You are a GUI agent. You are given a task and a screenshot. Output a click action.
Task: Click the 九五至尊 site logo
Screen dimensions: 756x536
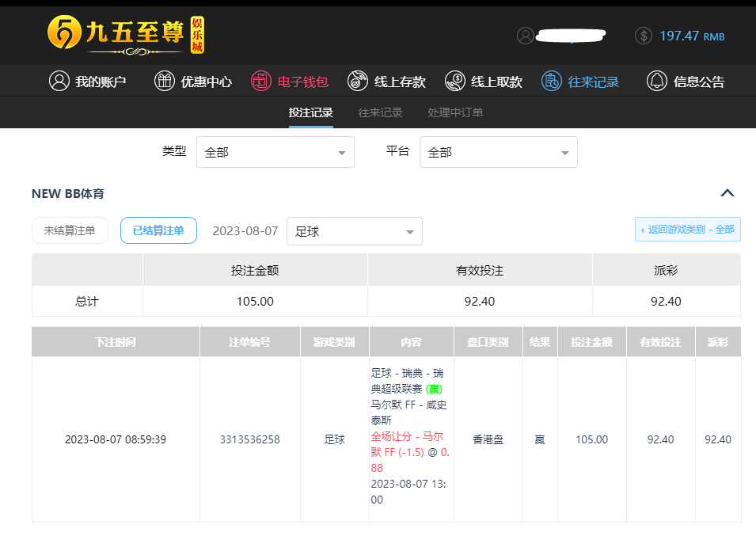(x=125, y=36)
